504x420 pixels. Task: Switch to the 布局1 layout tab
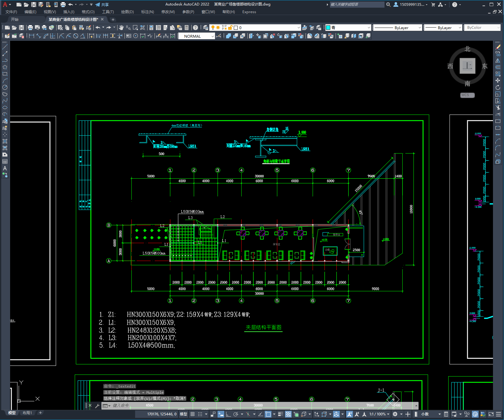[27, 413]
